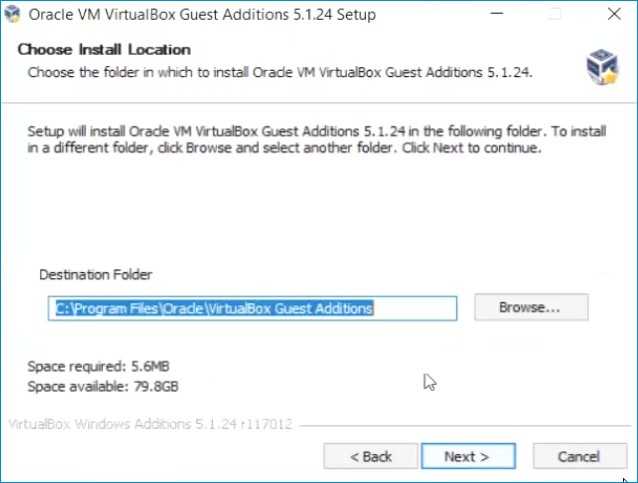This screenshot has width=638, height=483.
Task: Click the window title text in title bar
Action: [202, 15]
